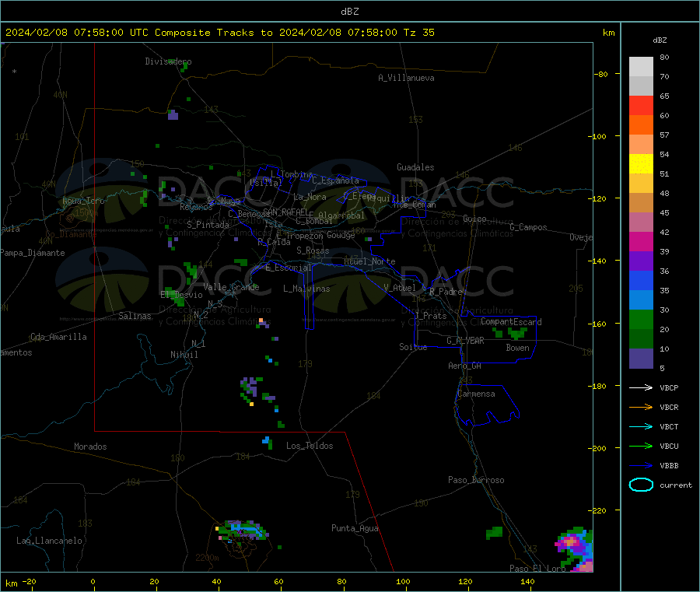700x592 pixels.
Task: Click the 'Salinas' map label
Action: pos(135,316)
